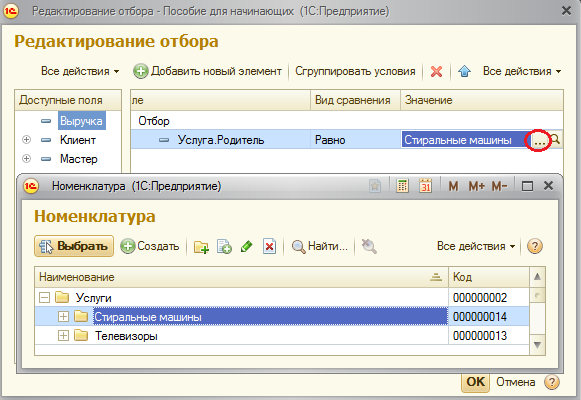Click help icon next to Отмена
Viewport: 581px width, 400px height.
[552, 382]
